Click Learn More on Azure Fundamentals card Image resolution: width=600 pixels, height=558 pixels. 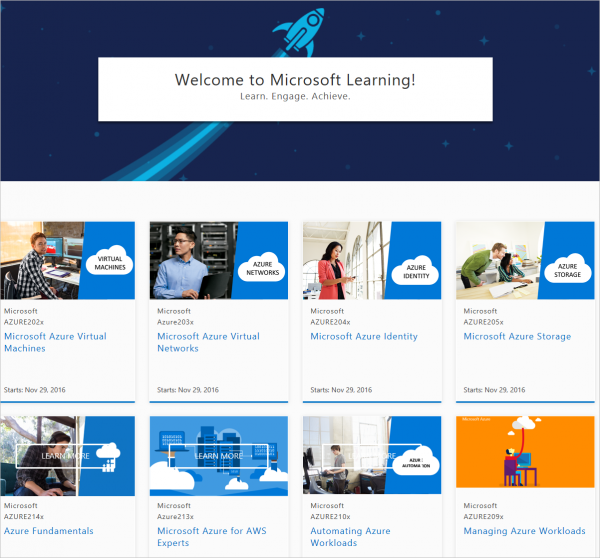[x=65, y=456]
